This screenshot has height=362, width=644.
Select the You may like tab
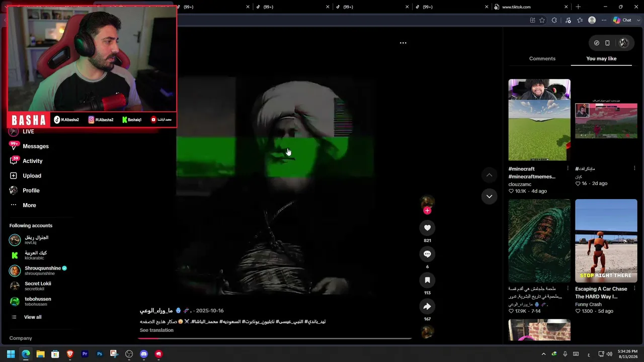click(x=601, y=59)
